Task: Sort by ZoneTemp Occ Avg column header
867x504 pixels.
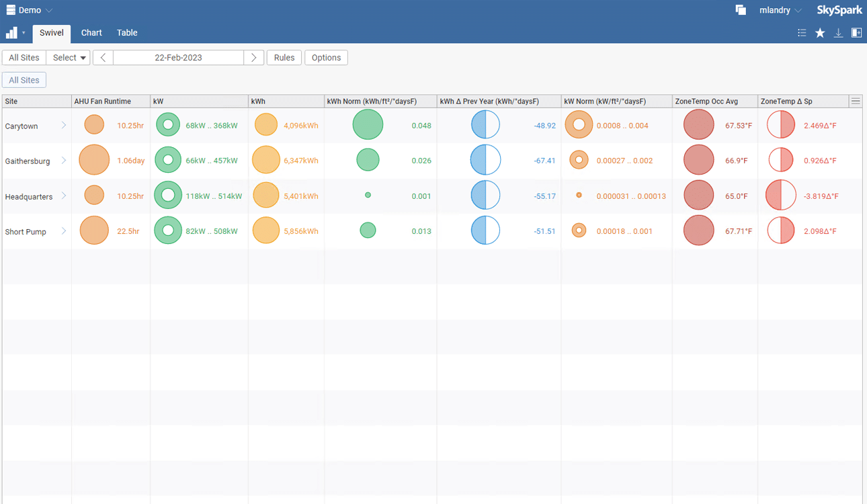Action: coord(715,101)
